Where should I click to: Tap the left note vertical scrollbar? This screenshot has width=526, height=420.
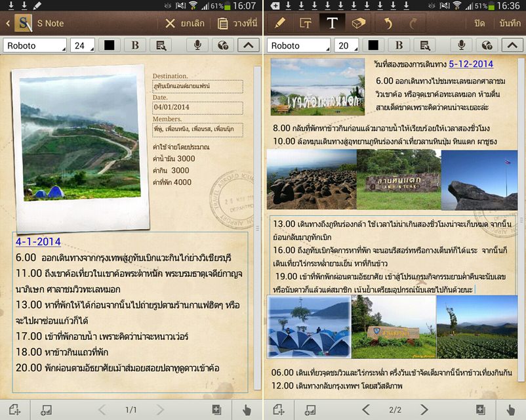click(257, 228)
